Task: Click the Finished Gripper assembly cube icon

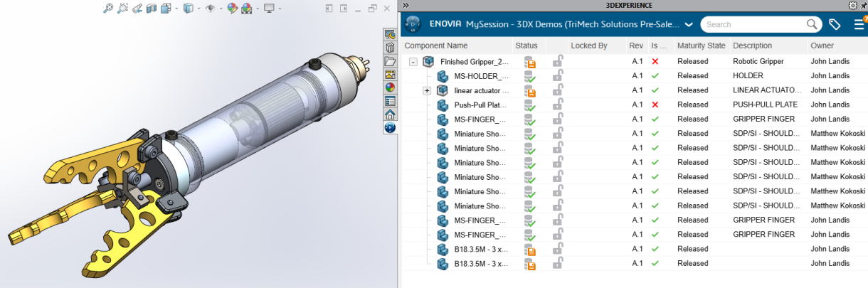Action: [x=428, y=62]
